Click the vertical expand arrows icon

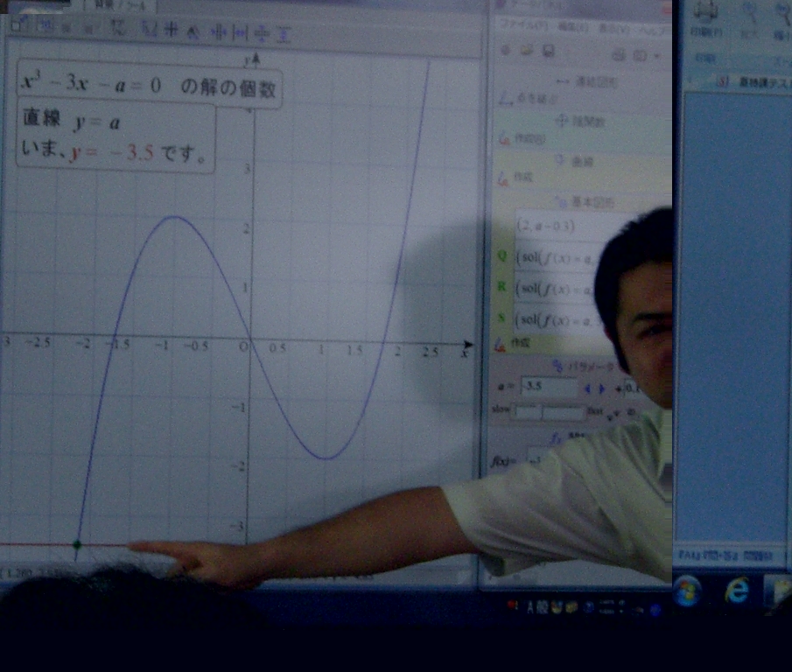click(x=284, y=34)
